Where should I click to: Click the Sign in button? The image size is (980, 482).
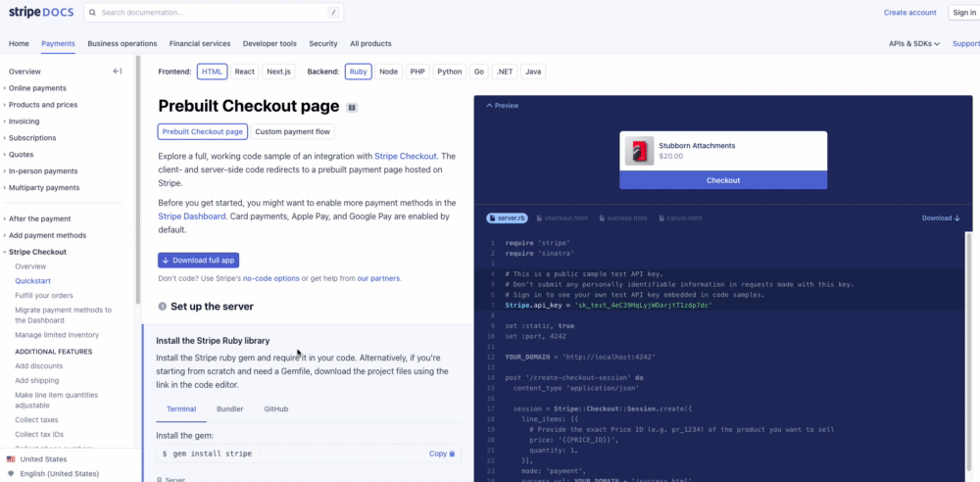point(964,13)
